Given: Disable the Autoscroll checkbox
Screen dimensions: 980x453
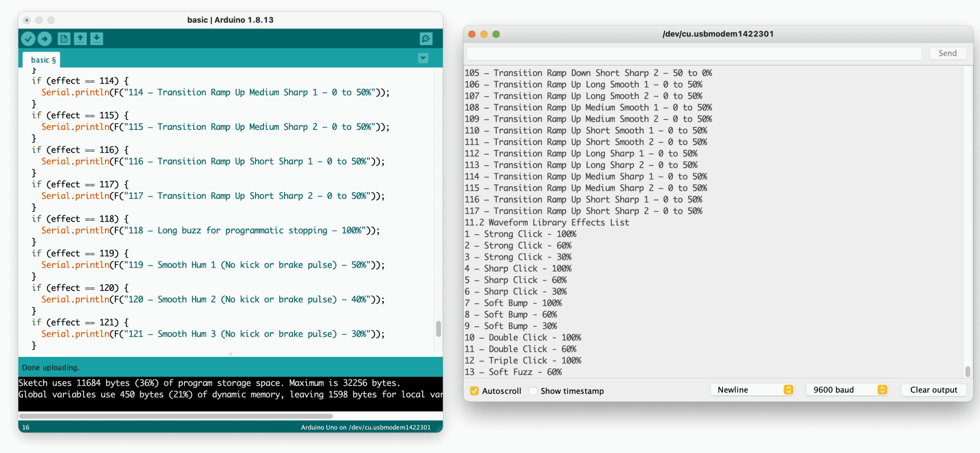Looking at the screenshot, I should [474, 391].
